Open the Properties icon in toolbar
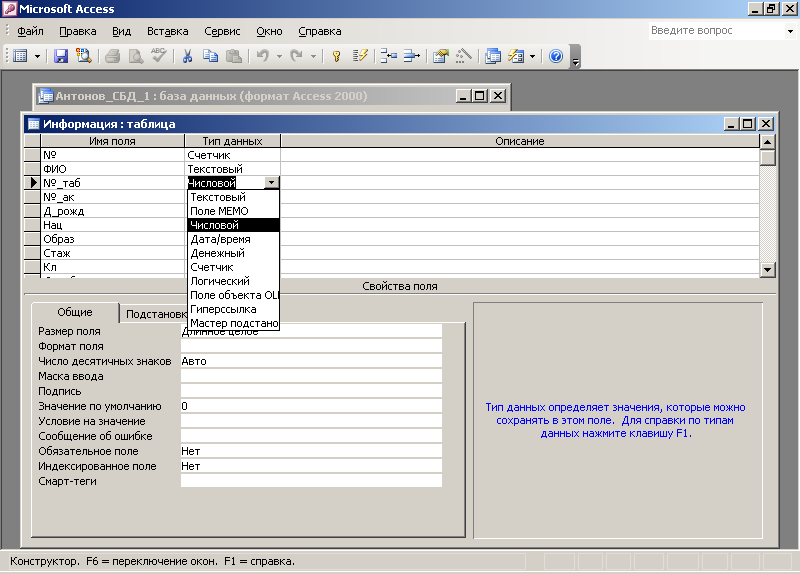This screenshot has width=800, height=574. click(440, 56)
